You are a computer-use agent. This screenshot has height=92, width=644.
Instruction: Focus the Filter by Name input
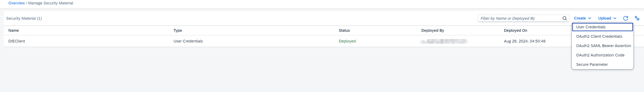click(520, 18)
